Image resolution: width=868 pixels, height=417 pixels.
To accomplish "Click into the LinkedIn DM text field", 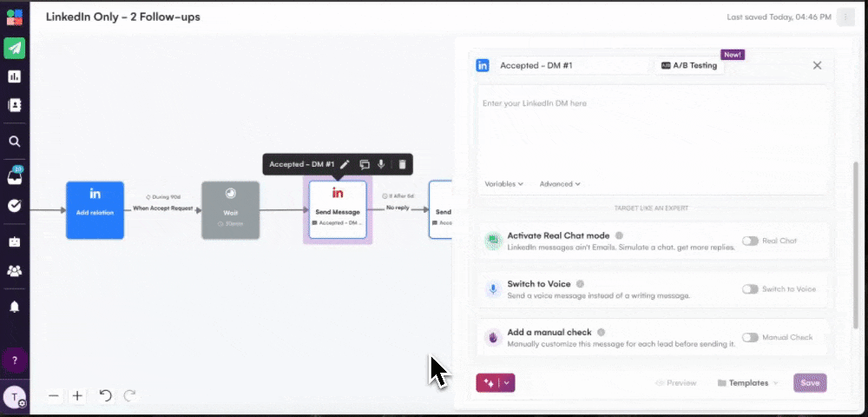I will tap(651, 130).
